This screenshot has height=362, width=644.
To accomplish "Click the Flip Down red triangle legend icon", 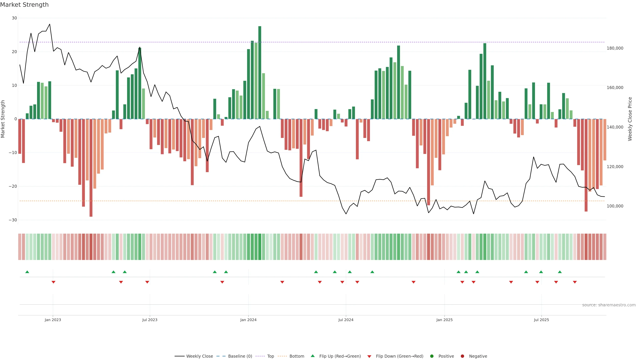I will click(x=369, y=356).
